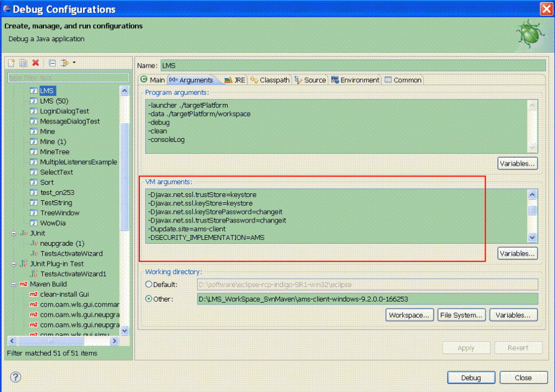Image resolution: width=555 pixels, height=392 pixels.
Task: Click the Duplicate configuration icon
Action: pyautogui.click(x=23, y=63)
